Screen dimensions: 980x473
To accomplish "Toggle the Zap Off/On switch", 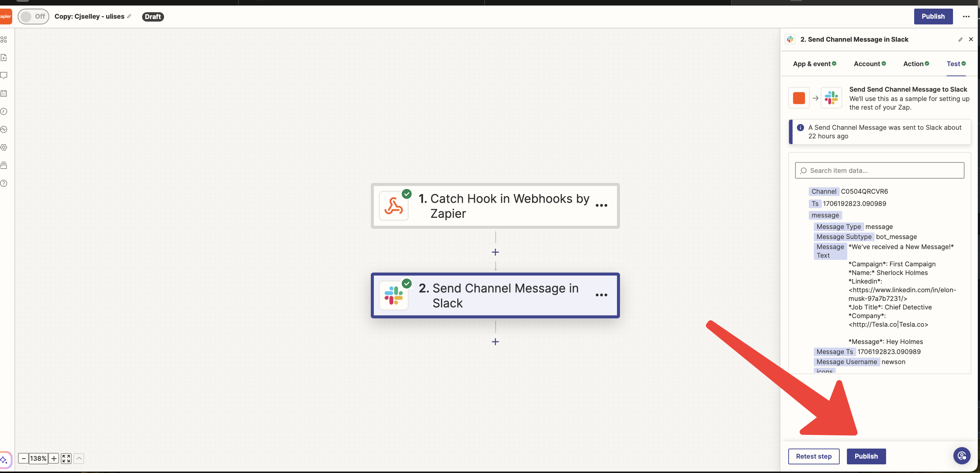I will coord(33,16).
